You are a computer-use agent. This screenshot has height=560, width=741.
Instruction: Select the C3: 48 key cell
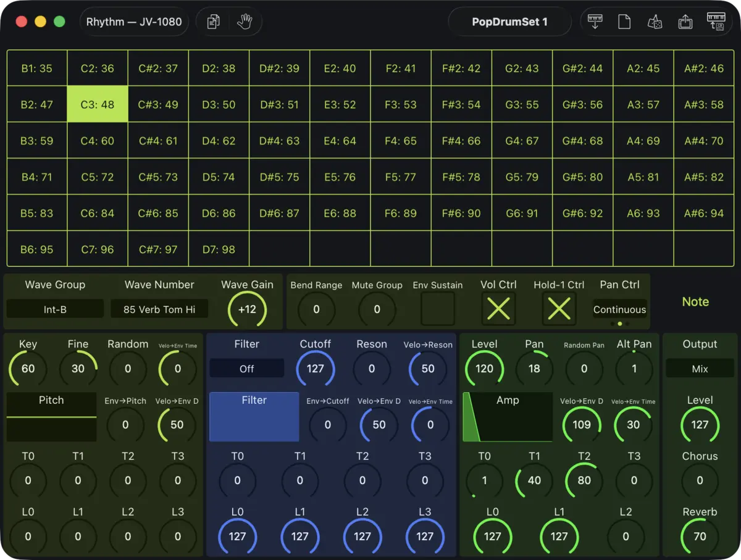pos(98,104)
